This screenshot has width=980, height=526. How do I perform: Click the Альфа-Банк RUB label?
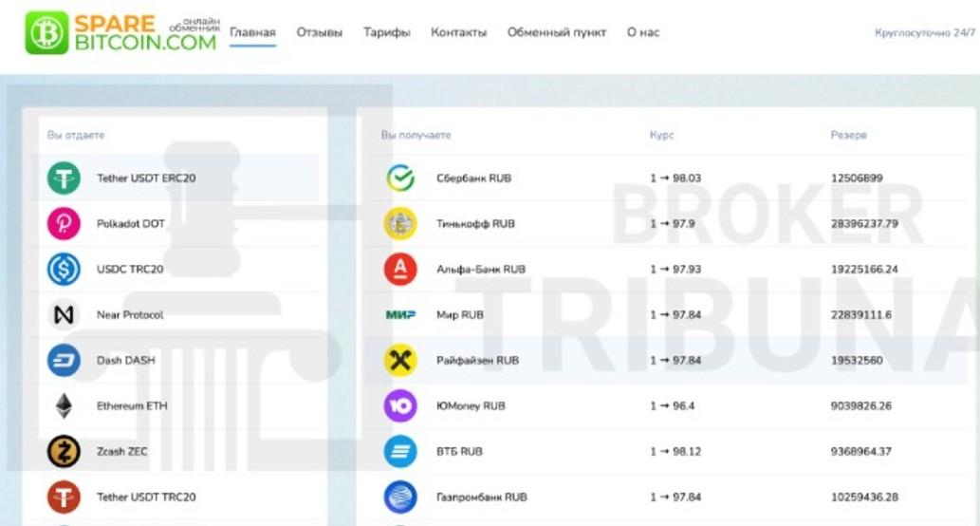(x=481, y=270)
